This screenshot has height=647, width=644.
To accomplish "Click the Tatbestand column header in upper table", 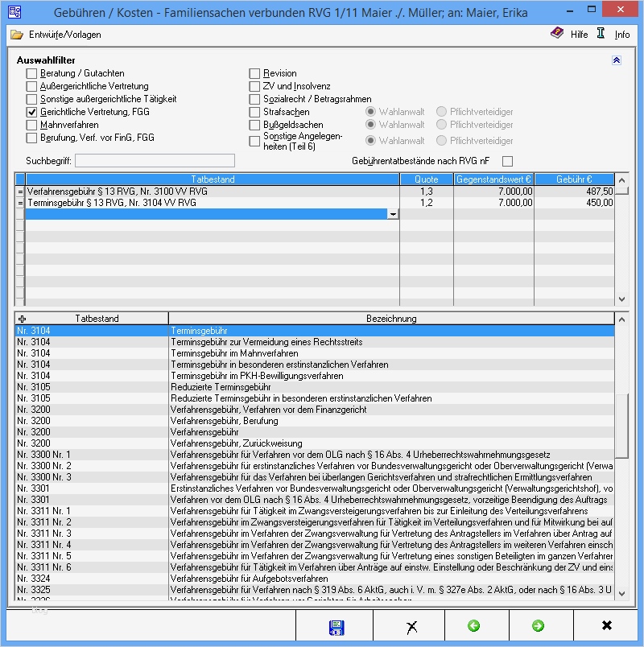I will (x=213, y=179).
